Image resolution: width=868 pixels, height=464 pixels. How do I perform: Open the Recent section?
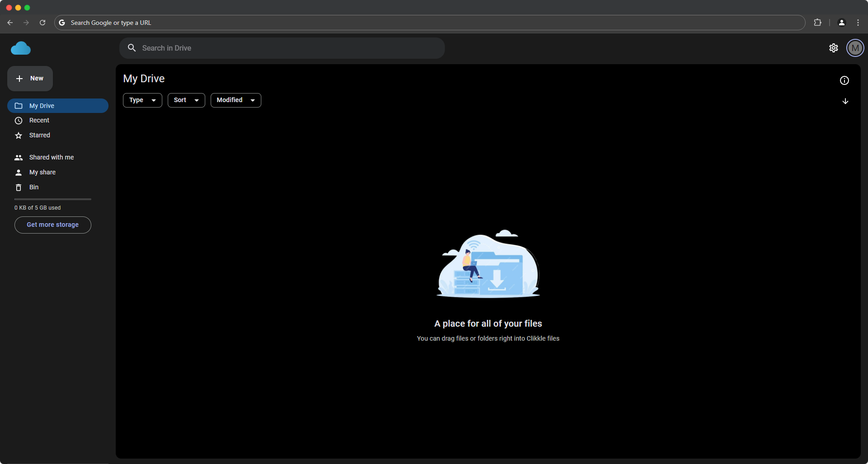click(58, 121)
